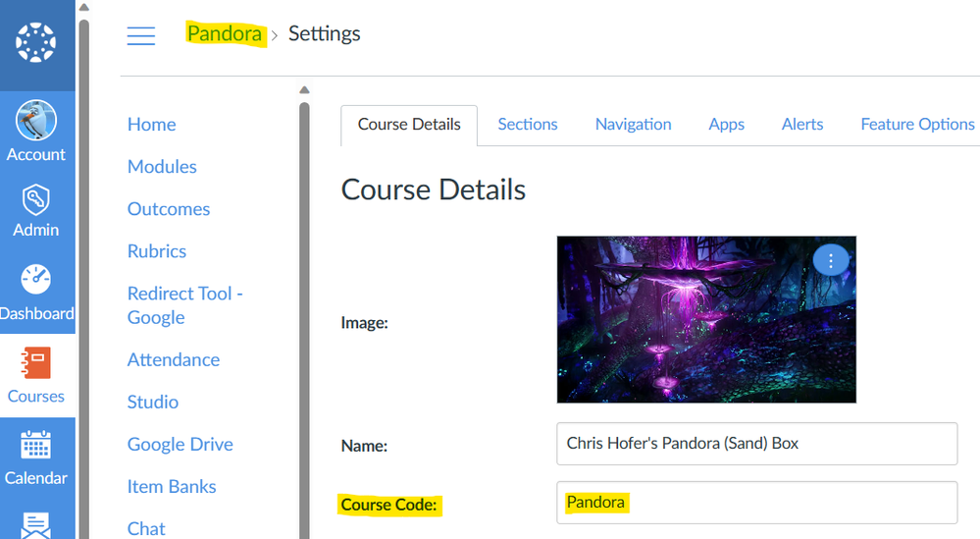
Task: Click the course image thumbnail
Action: (x=706, y=319)
